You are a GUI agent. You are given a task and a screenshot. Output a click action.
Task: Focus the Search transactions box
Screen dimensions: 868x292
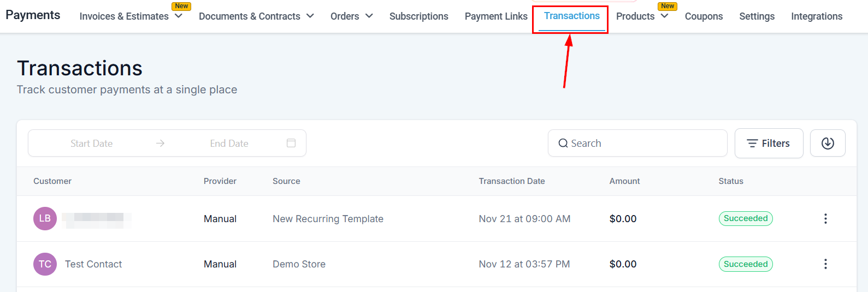pyautogui.click(x=645, y=144)
